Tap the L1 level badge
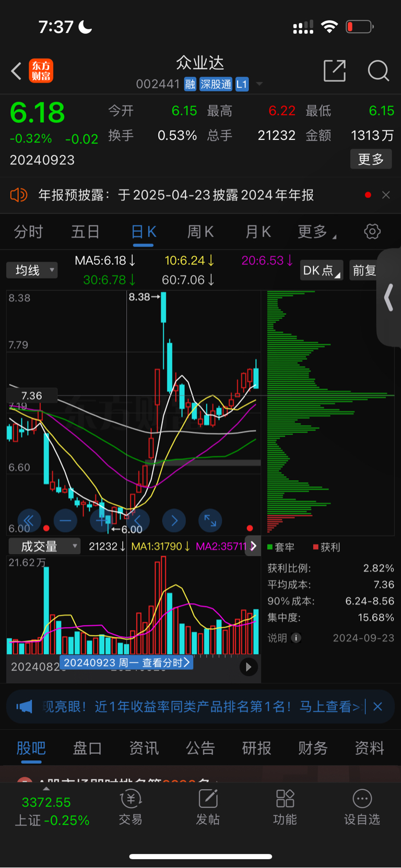 tap(242, 84)
